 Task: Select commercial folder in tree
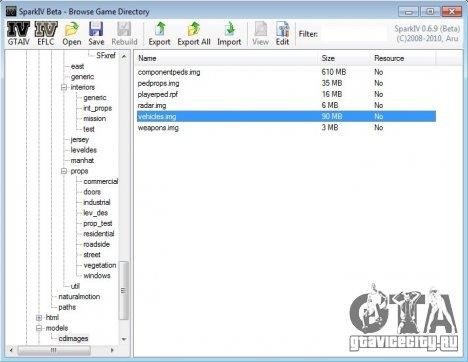click(101, 182)
